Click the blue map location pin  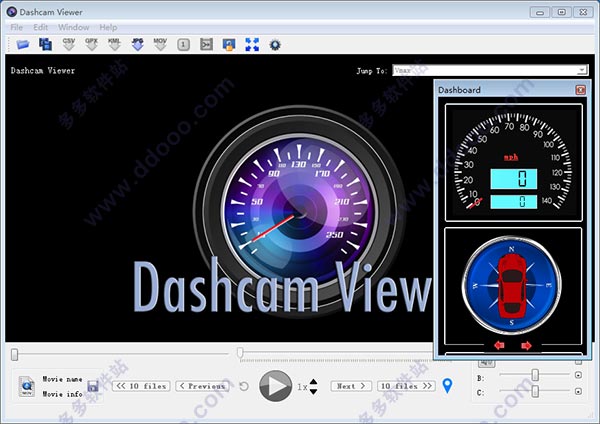(x=447, y=386)
